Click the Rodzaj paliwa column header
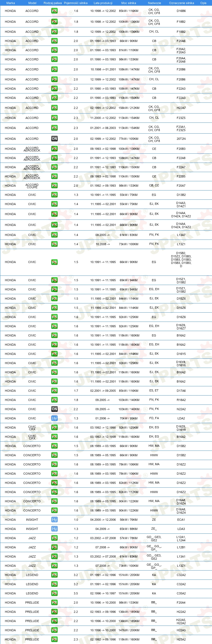Viewport: 212px width, 644px height. 53,3
